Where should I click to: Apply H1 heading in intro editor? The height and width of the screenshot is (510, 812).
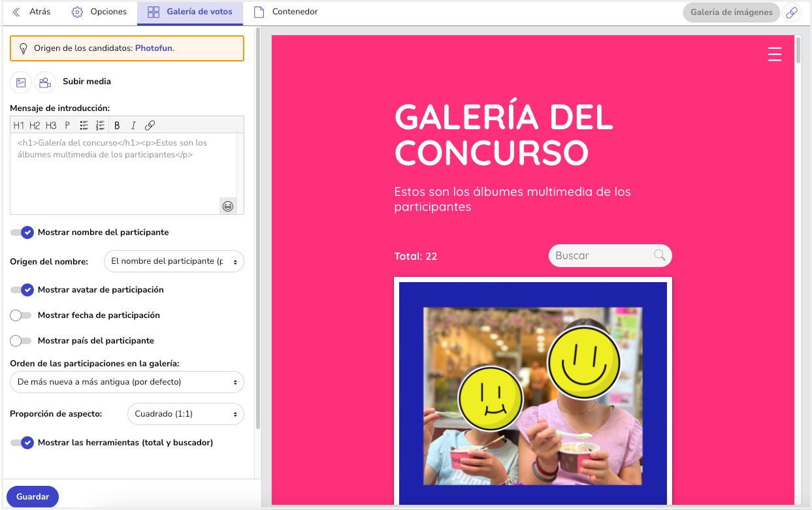point(19,125)
